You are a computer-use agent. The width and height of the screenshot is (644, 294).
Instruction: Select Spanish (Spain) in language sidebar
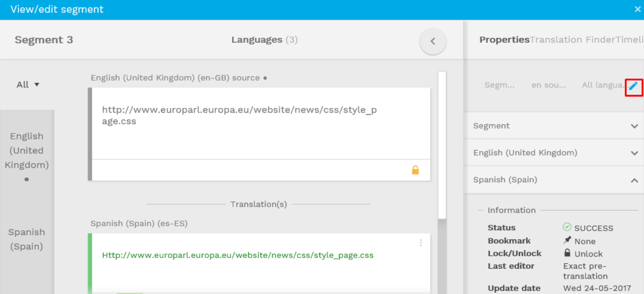click(x=27, y=239)
